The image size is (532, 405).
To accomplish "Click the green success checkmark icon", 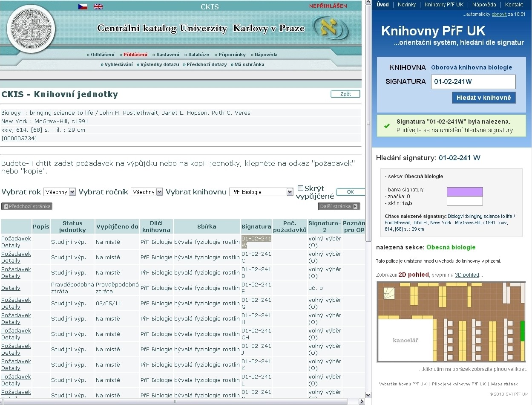I will point(387,126).
